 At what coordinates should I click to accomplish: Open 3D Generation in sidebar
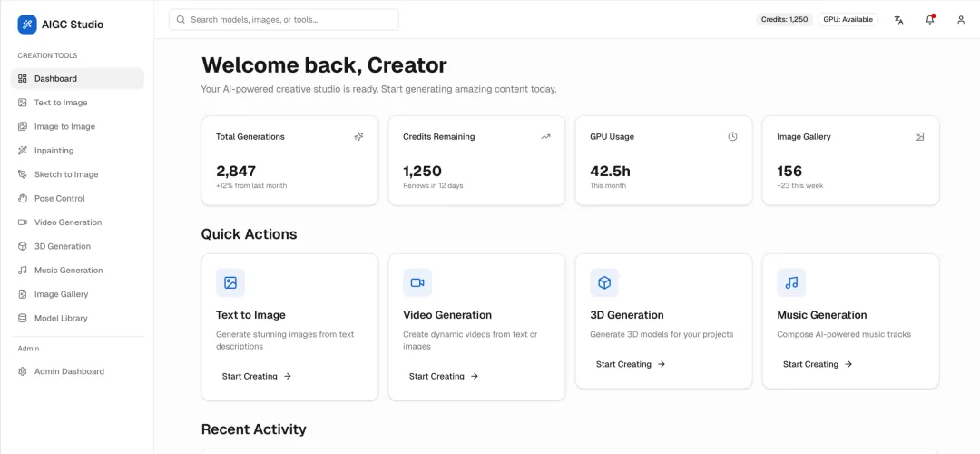[77, 246]
